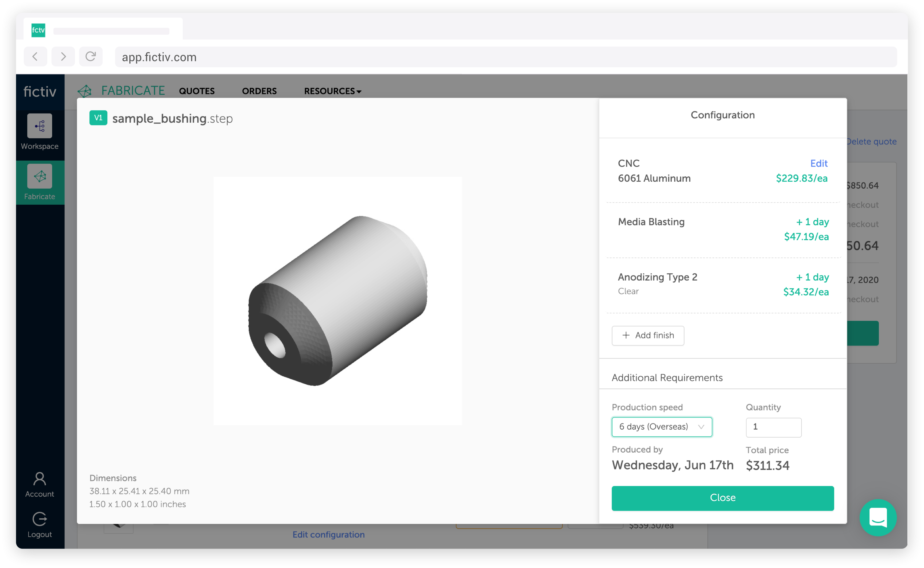Click the browser back arrow
The width and height of the screenshot is (924, 568).
coord(35,57)
